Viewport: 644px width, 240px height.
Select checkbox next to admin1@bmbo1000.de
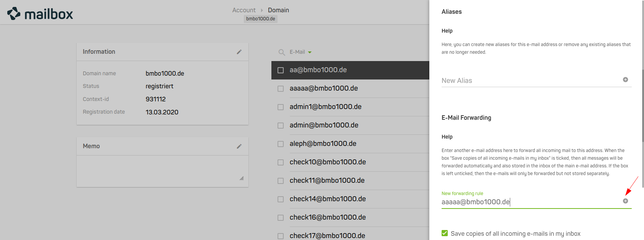click(281, 107)
